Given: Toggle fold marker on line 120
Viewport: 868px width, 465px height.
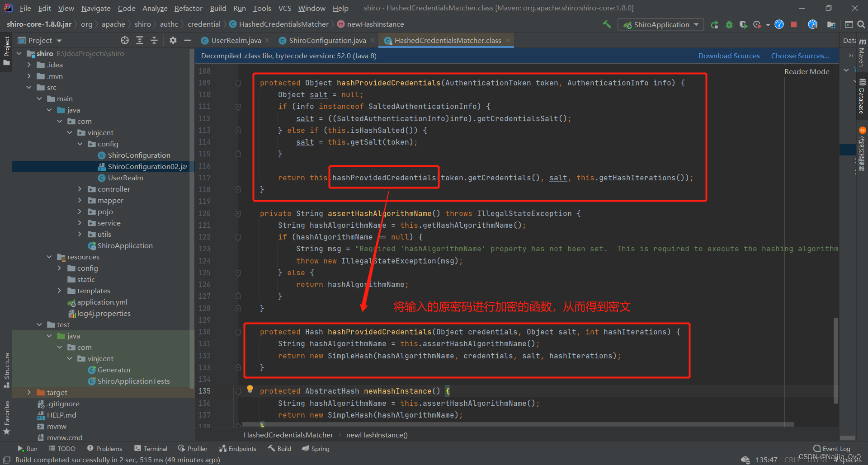Looking at the screenshot, I should (x=238, y=214).
